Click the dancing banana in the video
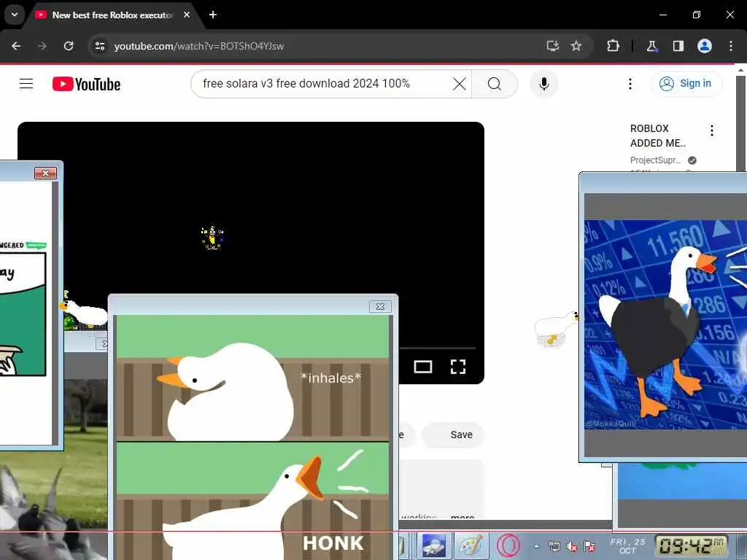This screenshot has height=560, width=747. tap(212, 238)
